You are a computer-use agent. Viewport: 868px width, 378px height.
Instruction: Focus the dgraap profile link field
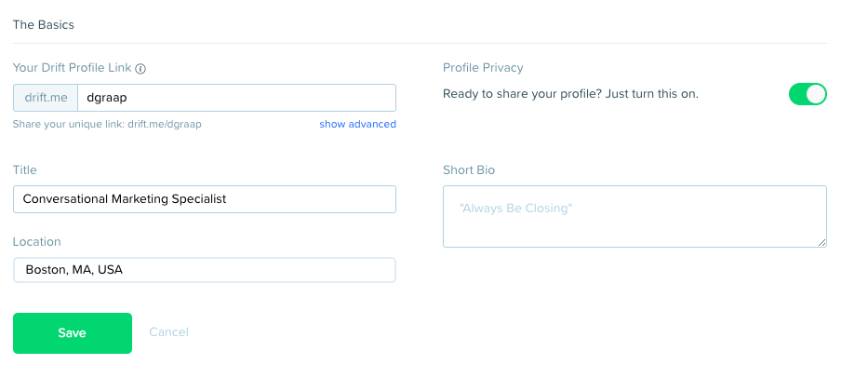(x=237, y=98)
